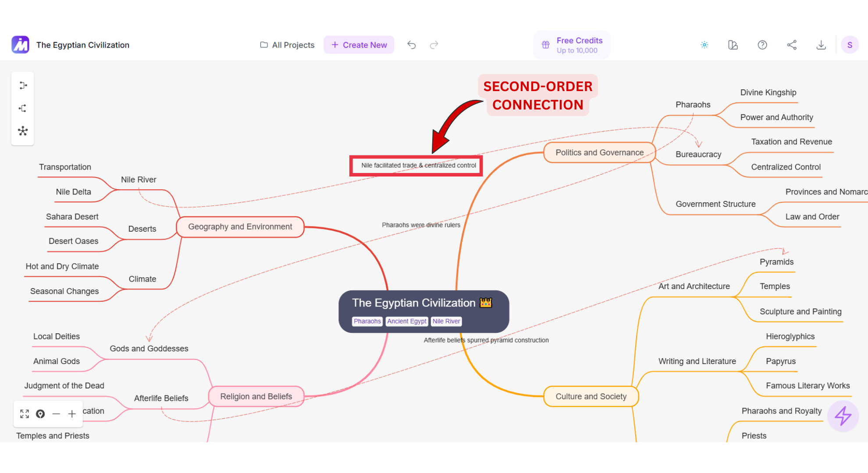Click the download export icon
Viewport: 868px width, 473px height.
821,45
